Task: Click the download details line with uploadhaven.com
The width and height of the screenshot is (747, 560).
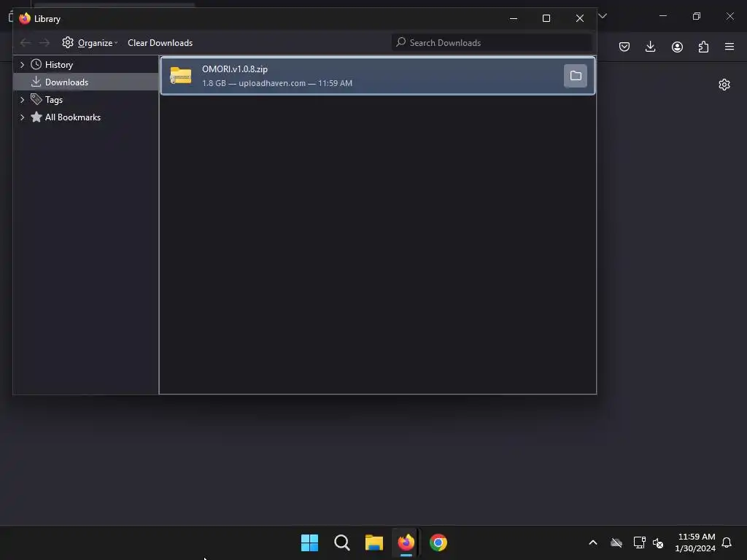Action: tap(277, 83)
